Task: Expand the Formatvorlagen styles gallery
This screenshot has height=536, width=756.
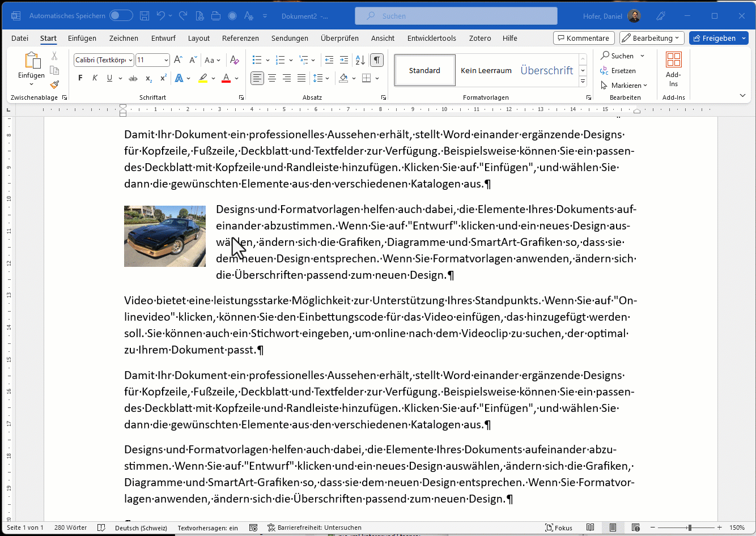Action: click(x=583, y=82)
